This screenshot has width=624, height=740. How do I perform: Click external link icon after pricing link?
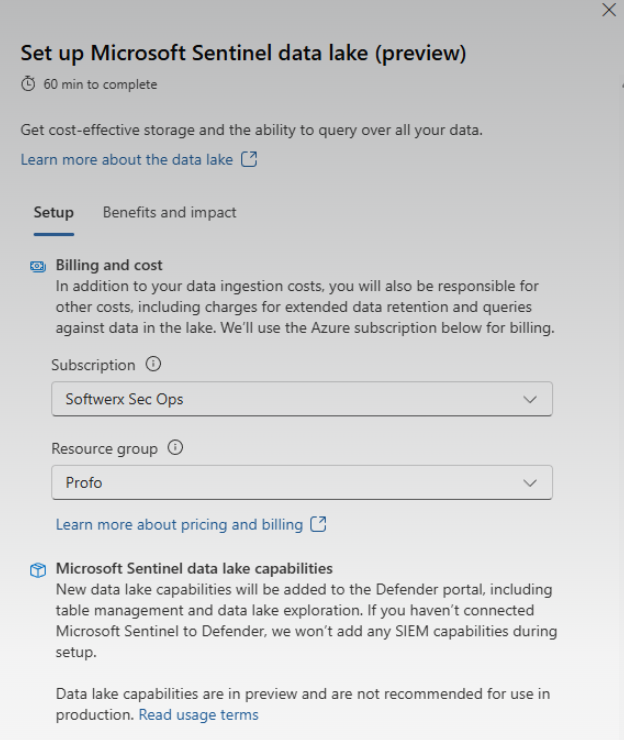click(318, 524)
